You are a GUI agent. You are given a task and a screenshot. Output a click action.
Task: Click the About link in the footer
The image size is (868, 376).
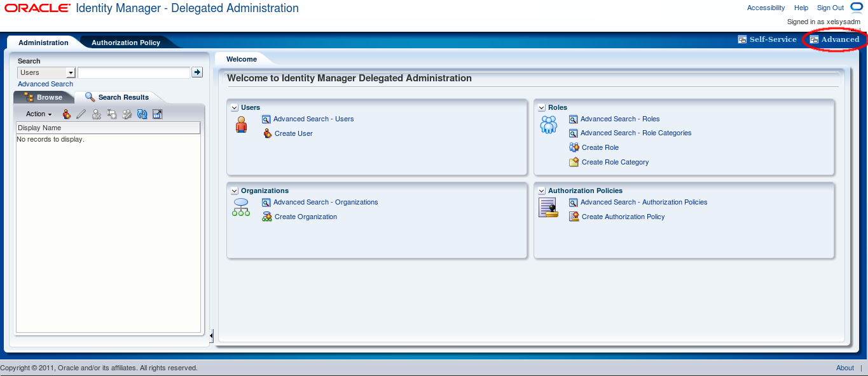pos(844,367)
